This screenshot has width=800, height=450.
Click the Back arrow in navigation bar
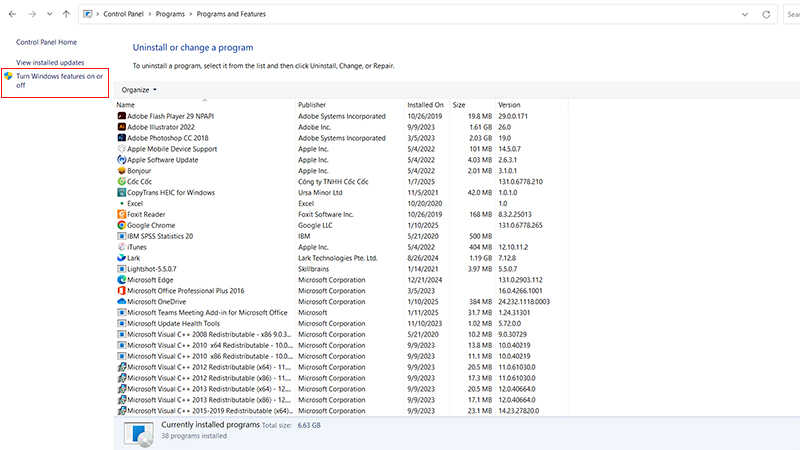(x=12, y=14)
